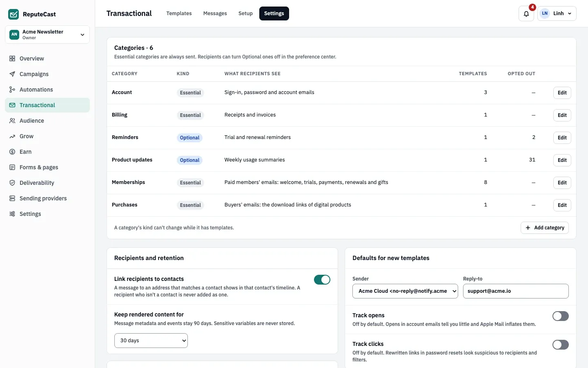This screenshot has width=588, height=368.
Task: Switch to the Messages tab
Action: point(215,13)
